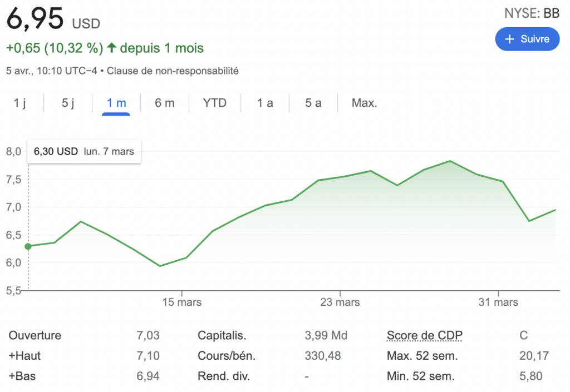Show the Max. historical range
The width and height of the screenshot is (570, 392).
(x=364, y=103)
